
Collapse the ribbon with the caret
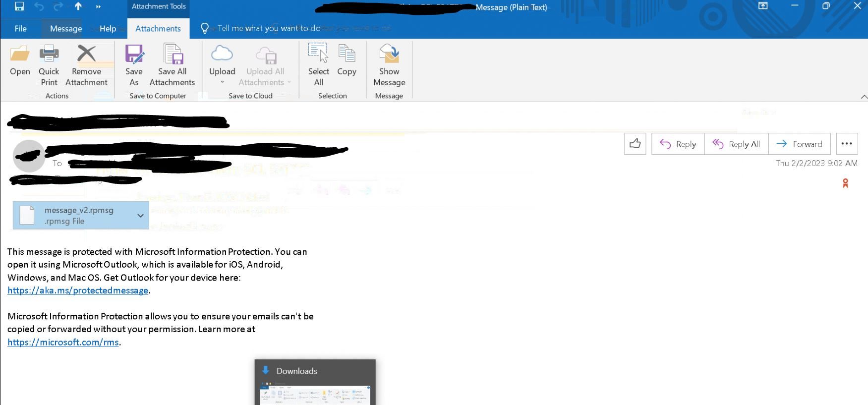[864, 96]
